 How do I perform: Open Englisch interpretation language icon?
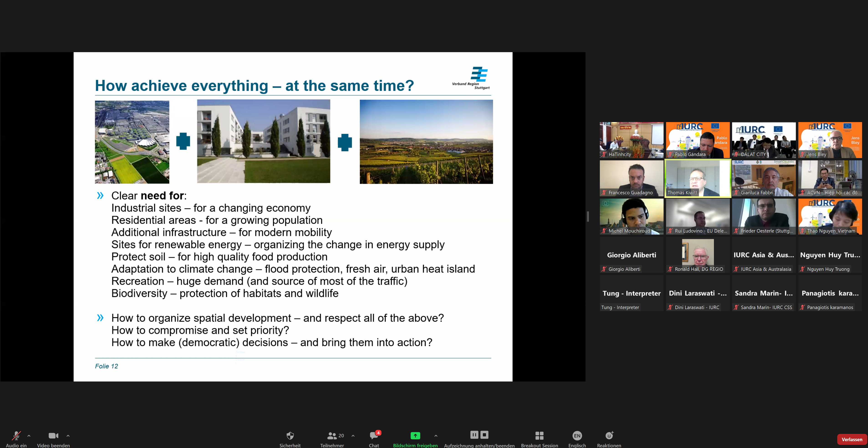577,435
